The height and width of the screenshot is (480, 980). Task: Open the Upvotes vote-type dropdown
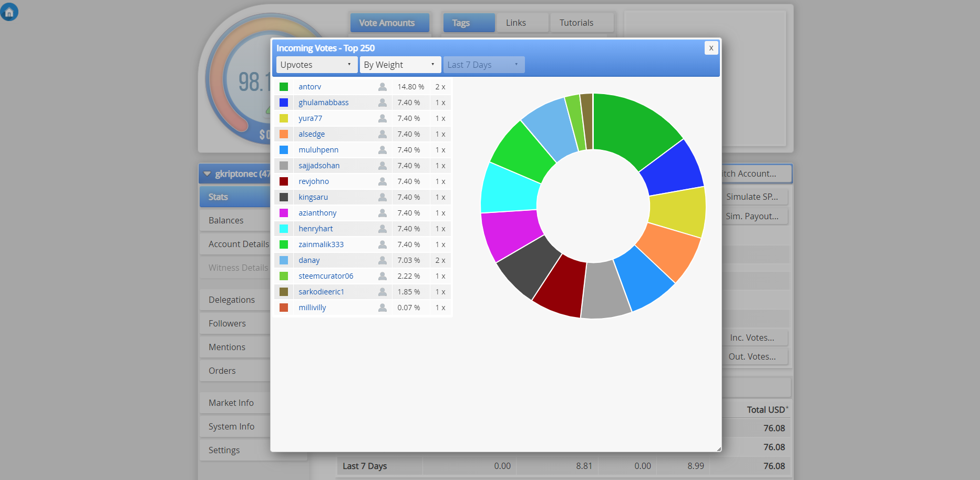point(317,65)
